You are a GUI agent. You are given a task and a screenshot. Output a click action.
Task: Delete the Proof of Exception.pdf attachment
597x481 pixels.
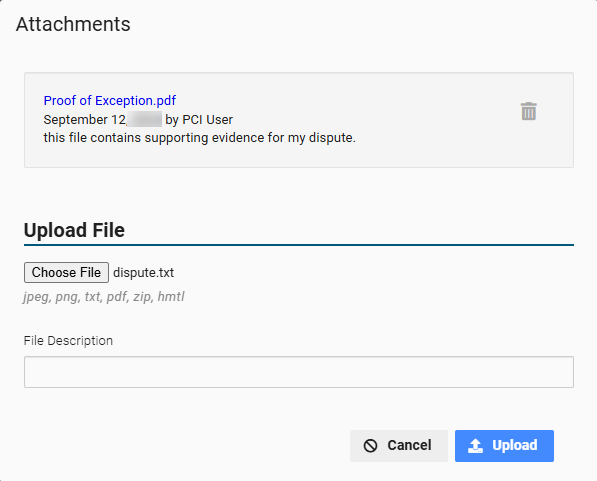[x=528, y=111]
